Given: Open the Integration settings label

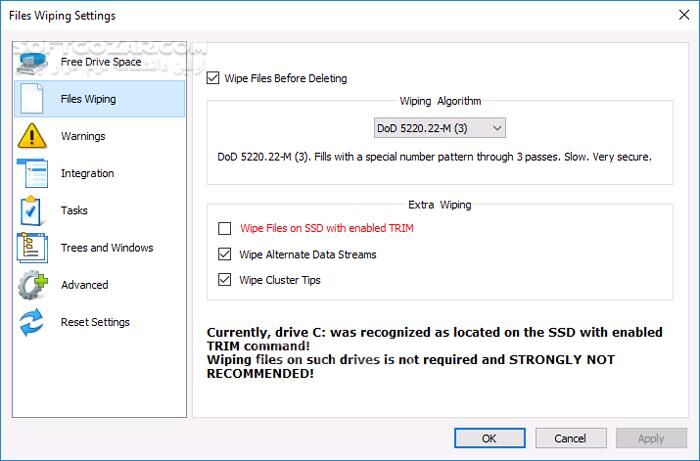Looking at the screenshot, I should [87, 173].
